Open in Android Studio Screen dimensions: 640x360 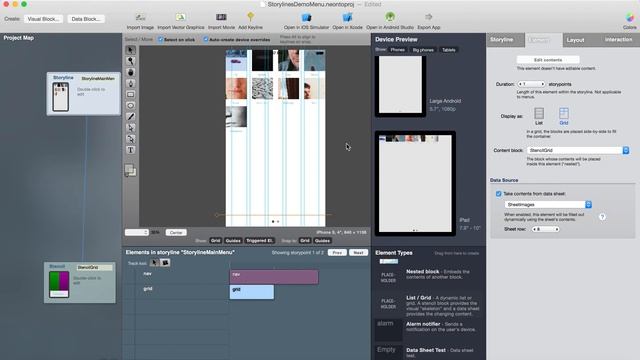click(x=390, y=21)
